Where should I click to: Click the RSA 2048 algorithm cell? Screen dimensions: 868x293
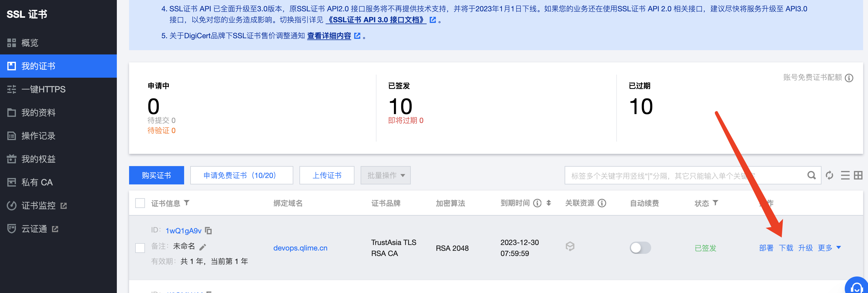452,248
